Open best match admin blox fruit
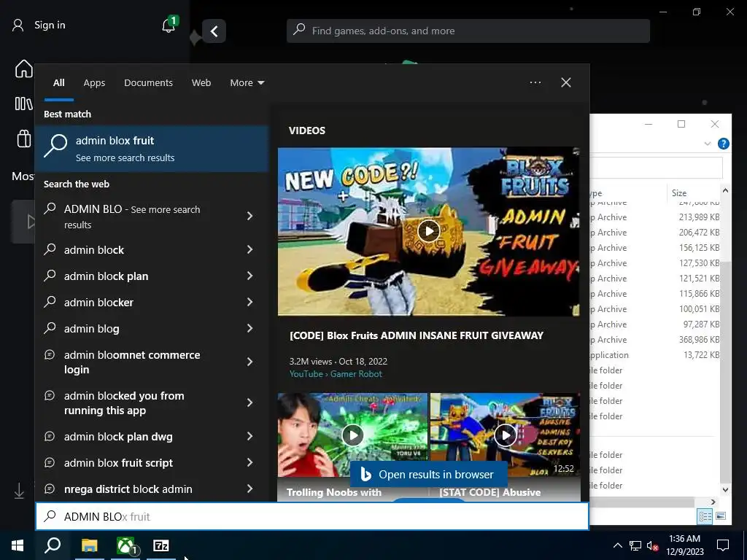Screen dimensions: 747x560 pyautogui.click(x=152, y=149)
